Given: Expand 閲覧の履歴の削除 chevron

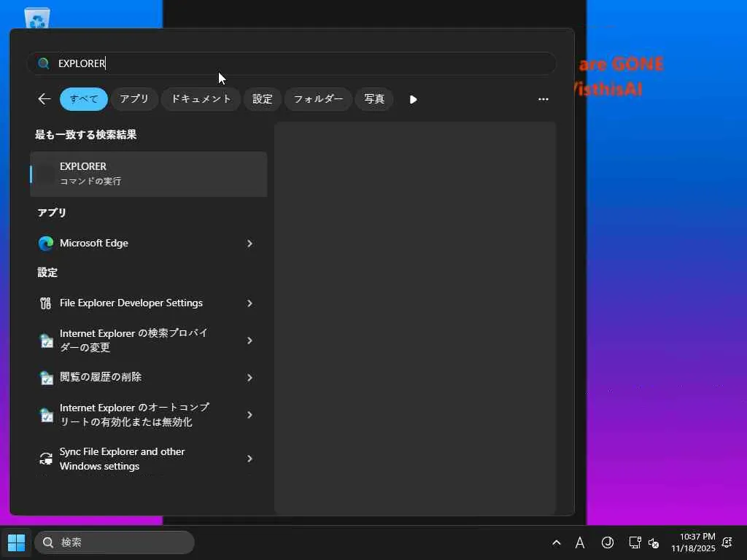Looking at the screenshot, I should (249, 378).
